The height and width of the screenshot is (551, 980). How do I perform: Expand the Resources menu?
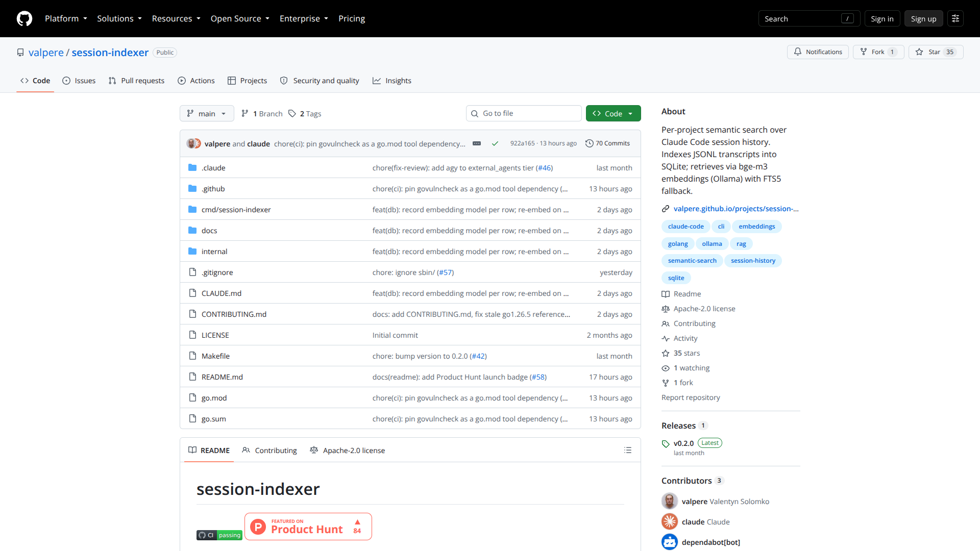coord(176,18)
